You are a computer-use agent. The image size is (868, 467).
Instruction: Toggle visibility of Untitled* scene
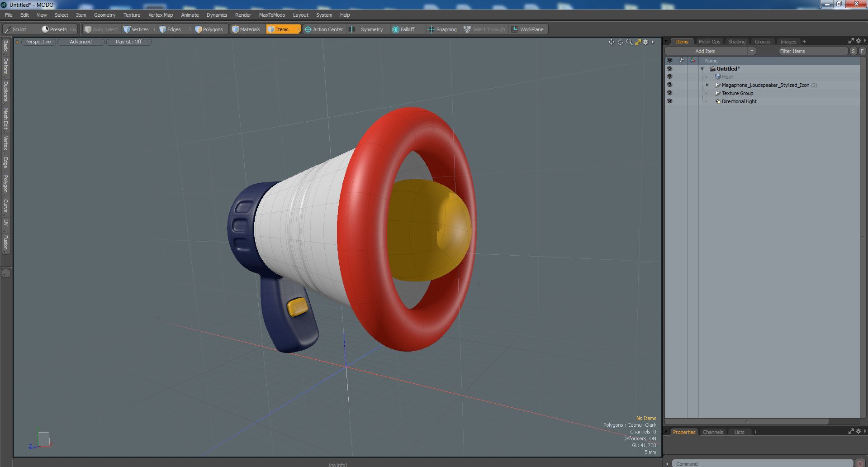[x=669, y=69]
